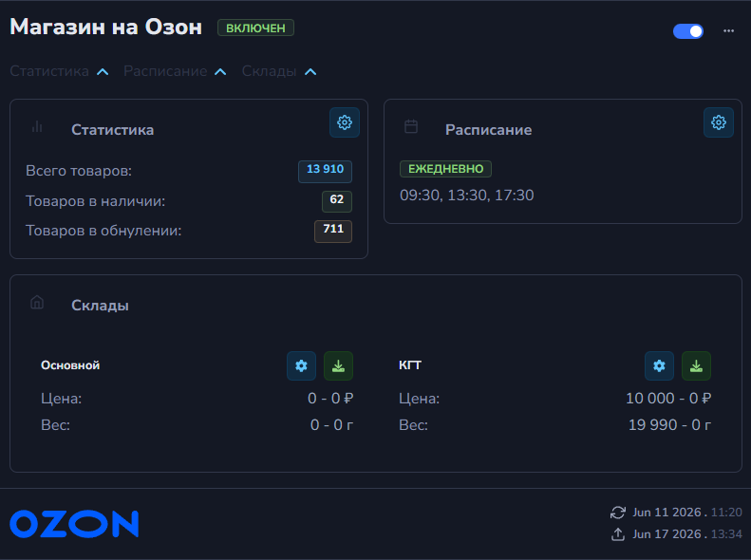Select the Расписание tab label
This screenshot has width=751, height=560.
click(x=165, y=71)
